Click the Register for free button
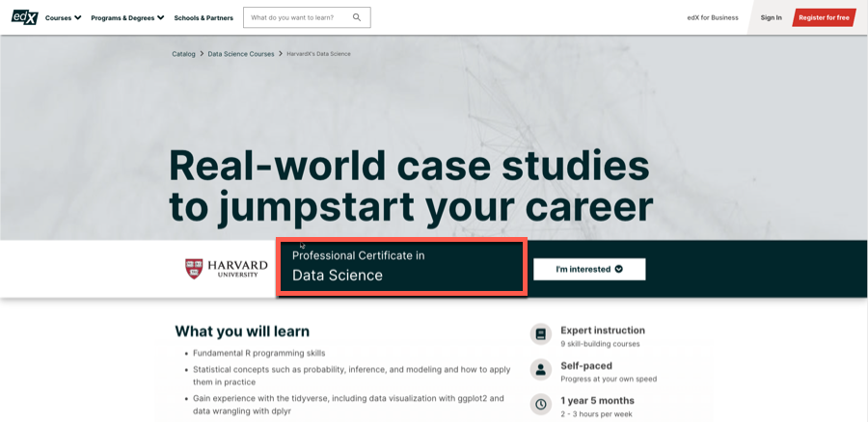 point(824,17)
